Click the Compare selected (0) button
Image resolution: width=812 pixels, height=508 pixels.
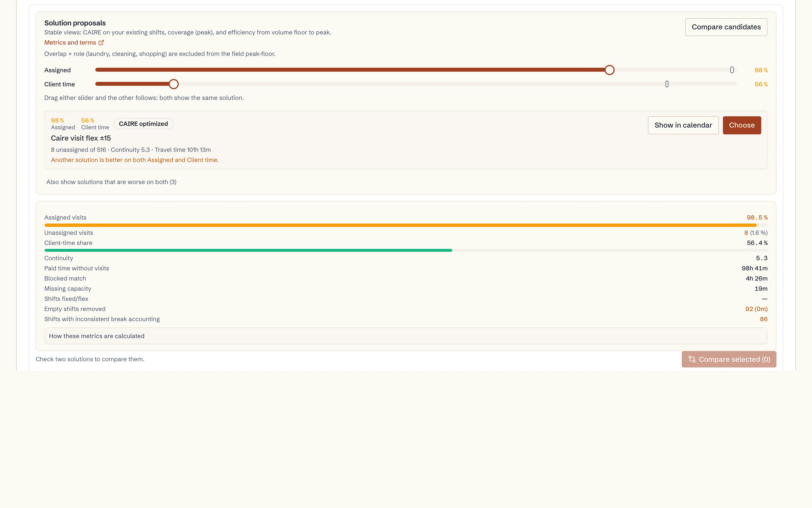coord(729,359)
